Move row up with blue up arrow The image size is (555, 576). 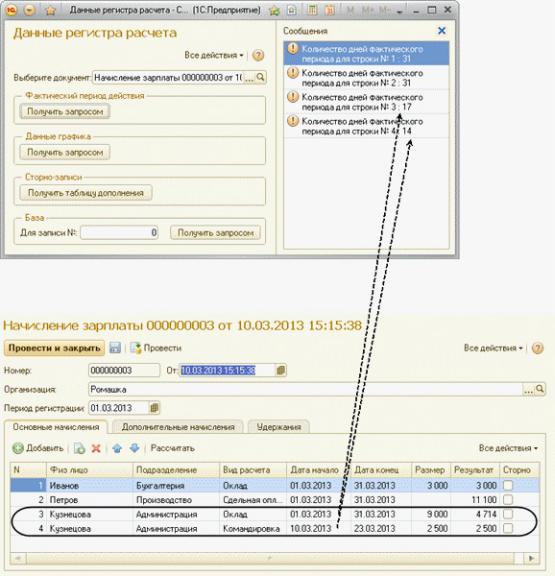pos(117,448)
